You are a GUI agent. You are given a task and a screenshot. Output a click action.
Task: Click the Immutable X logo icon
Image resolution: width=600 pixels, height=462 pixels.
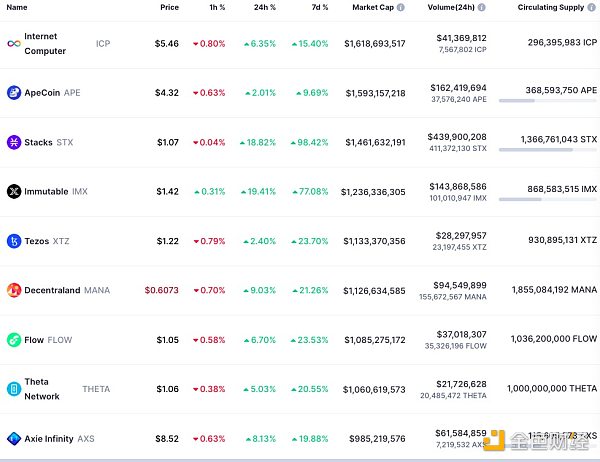point(14,191)
